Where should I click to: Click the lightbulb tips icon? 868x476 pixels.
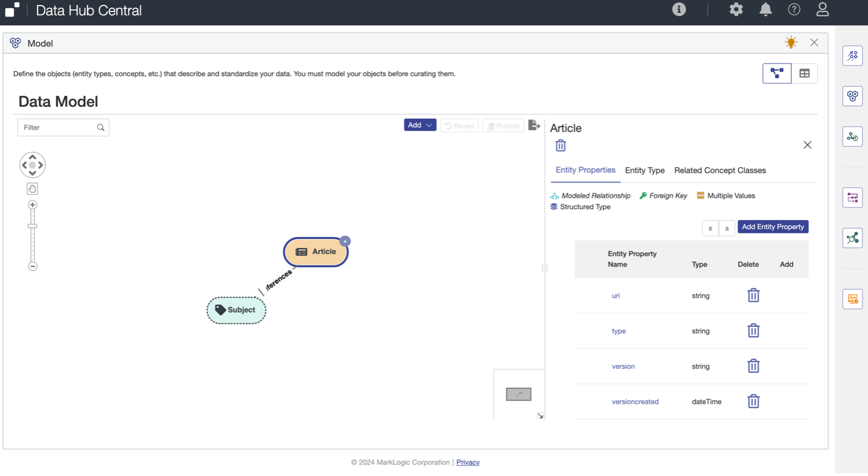click(790, 42)
